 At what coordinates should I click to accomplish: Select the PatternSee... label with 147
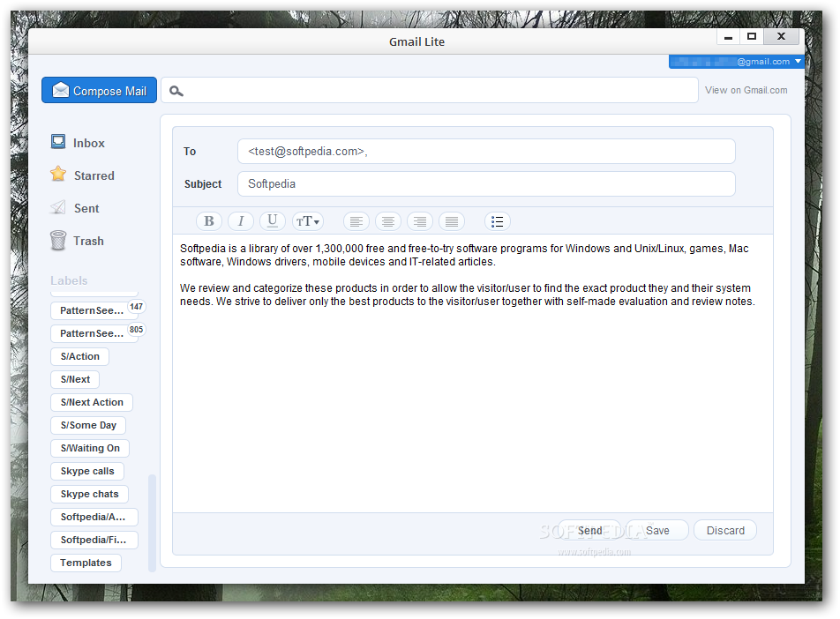point(94,310)
